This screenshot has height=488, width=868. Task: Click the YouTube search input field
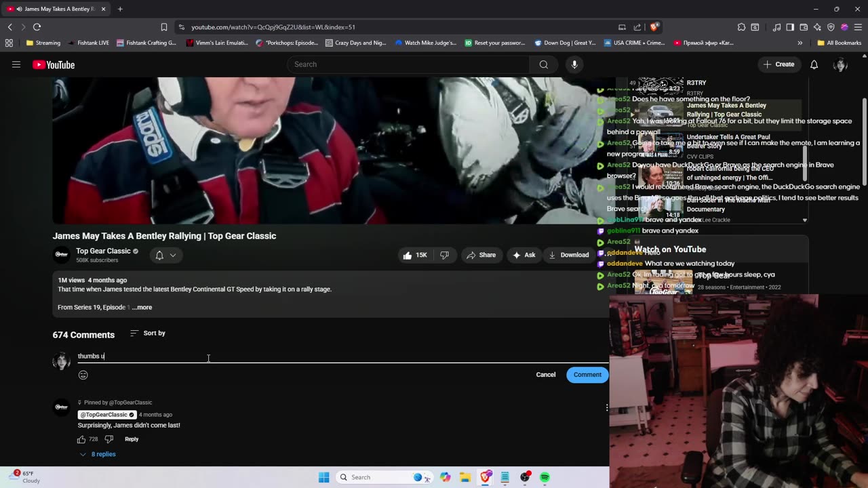click(x=408, y=64)
